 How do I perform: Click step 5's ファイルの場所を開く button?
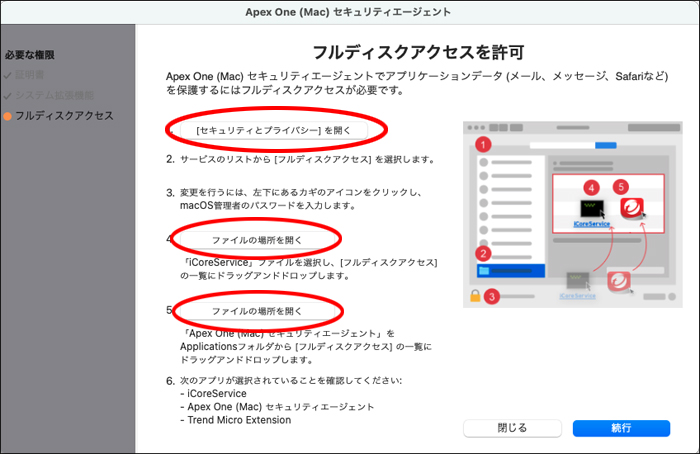[256, 311]
